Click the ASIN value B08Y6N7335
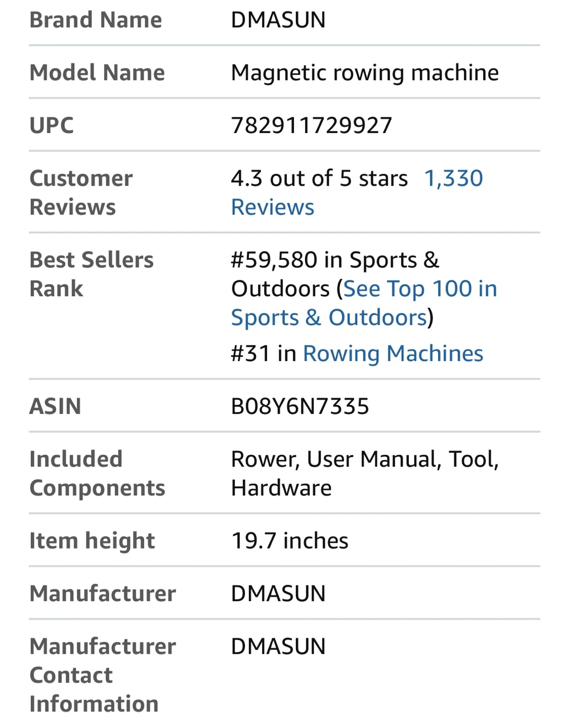This screenshot has width=562, height=728. tap(299, 406)
